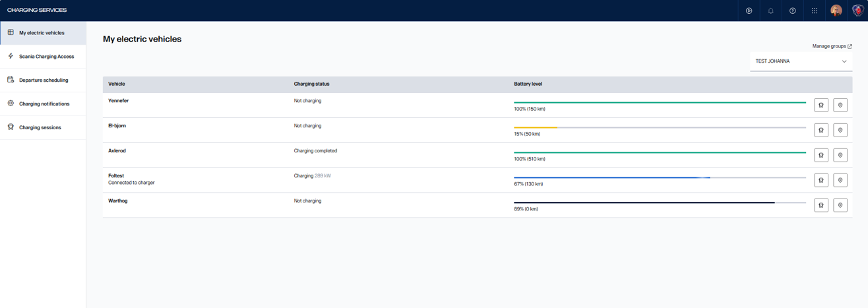Open vehicle details icon for Foltest

pyautogui.click(x=821, y=180)
